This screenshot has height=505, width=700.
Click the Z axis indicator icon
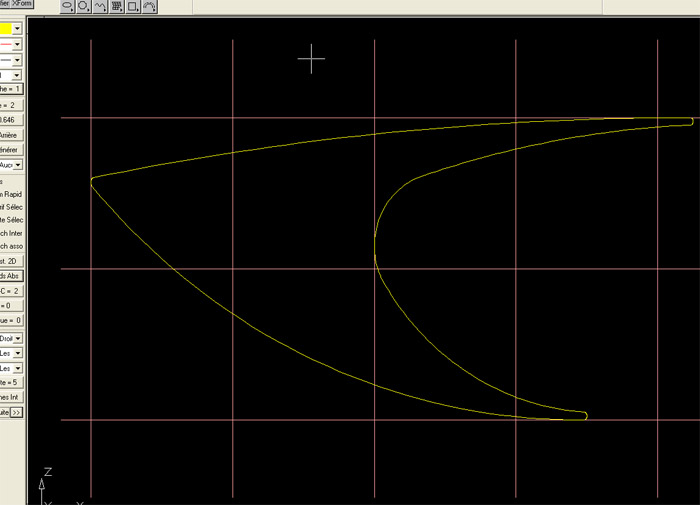tap(47, 471)
